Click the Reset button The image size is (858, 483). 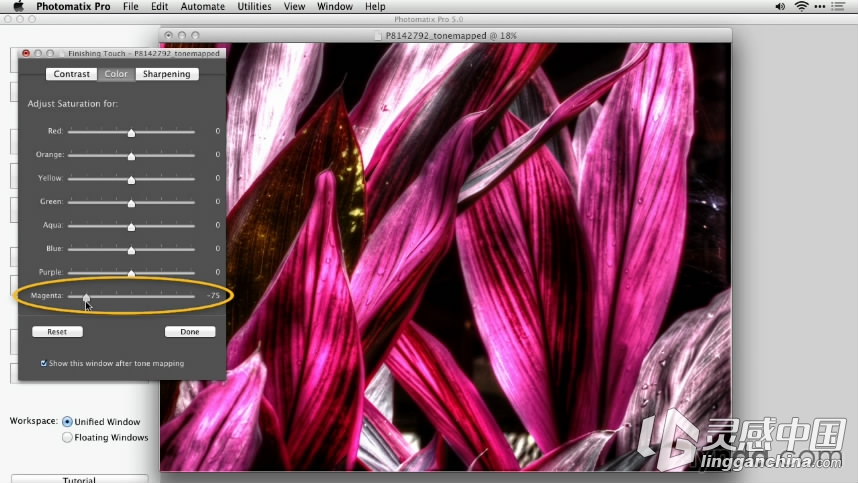[x=57, y=331]
